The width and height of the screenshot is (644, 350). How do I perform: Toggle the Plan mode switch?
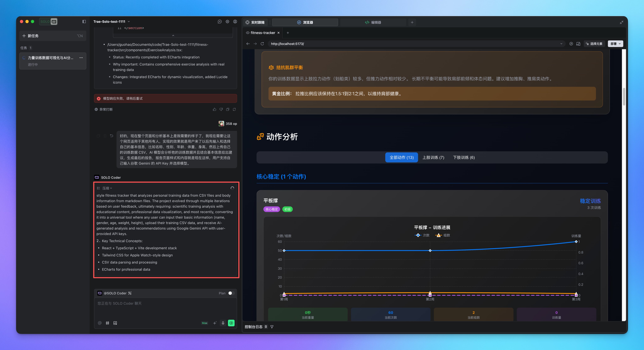231,293
